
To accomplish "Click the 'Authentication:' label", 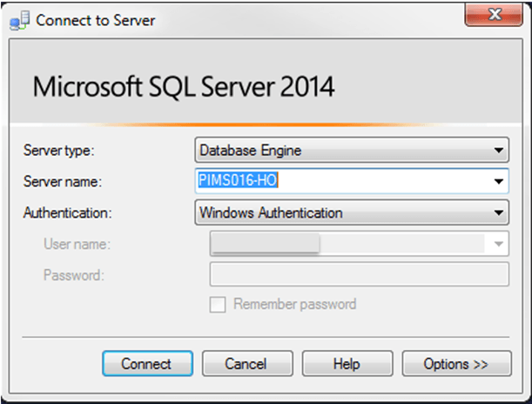I will (x=68, y=213).
